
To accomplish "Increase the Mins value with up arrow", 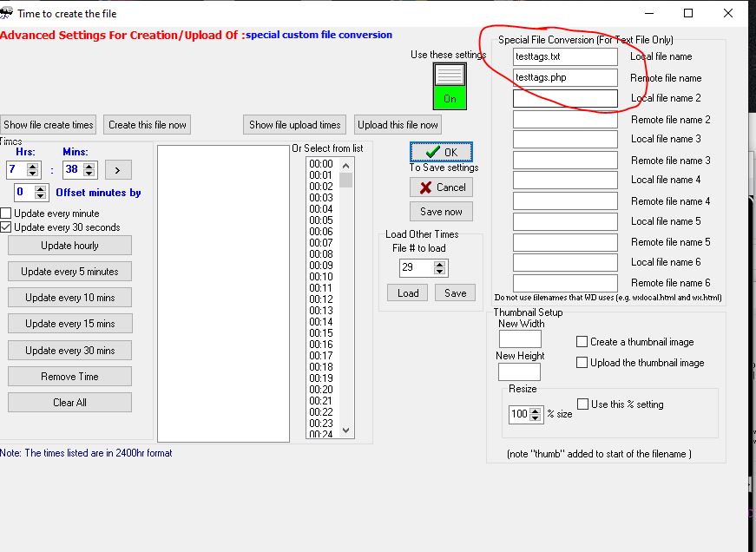I will [x=89, y=167].
